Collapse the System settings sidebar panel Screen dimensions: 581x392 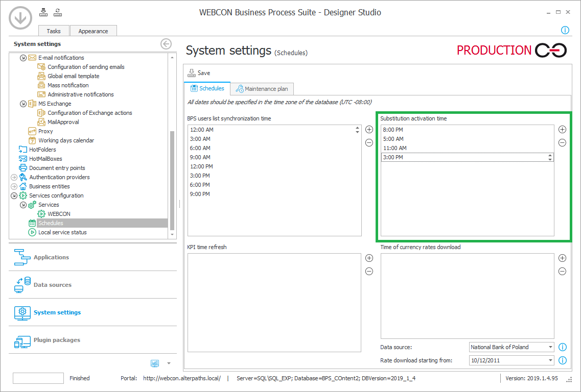[x=166, y=44]
